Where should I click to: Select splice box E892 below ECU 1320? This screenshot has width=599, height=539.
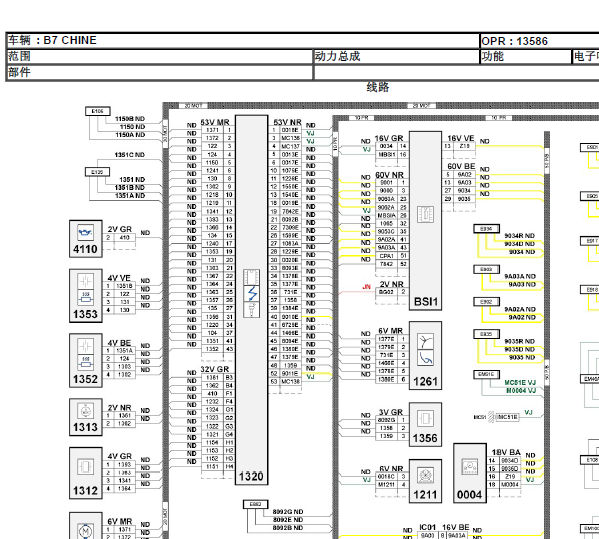(256, 504)
